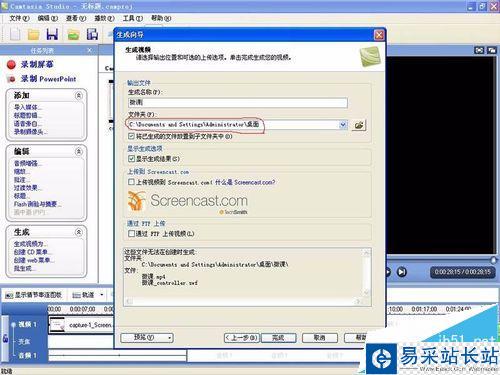Click the next clip playback button

point(402,272)
